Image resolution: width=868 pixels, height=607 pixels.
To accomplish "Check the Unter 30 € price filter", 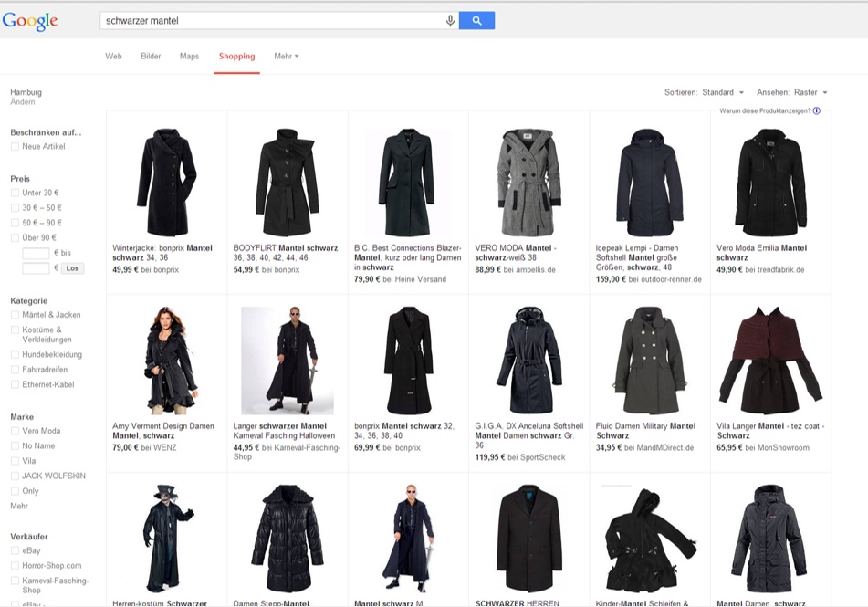I will tap(15, 193).
